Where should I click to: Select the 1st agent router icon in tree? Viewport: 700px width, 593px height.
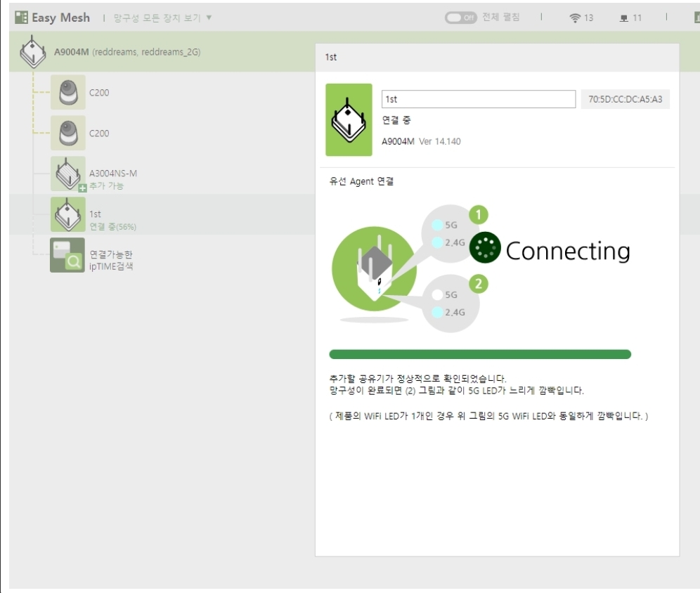(x=68, y=214)
